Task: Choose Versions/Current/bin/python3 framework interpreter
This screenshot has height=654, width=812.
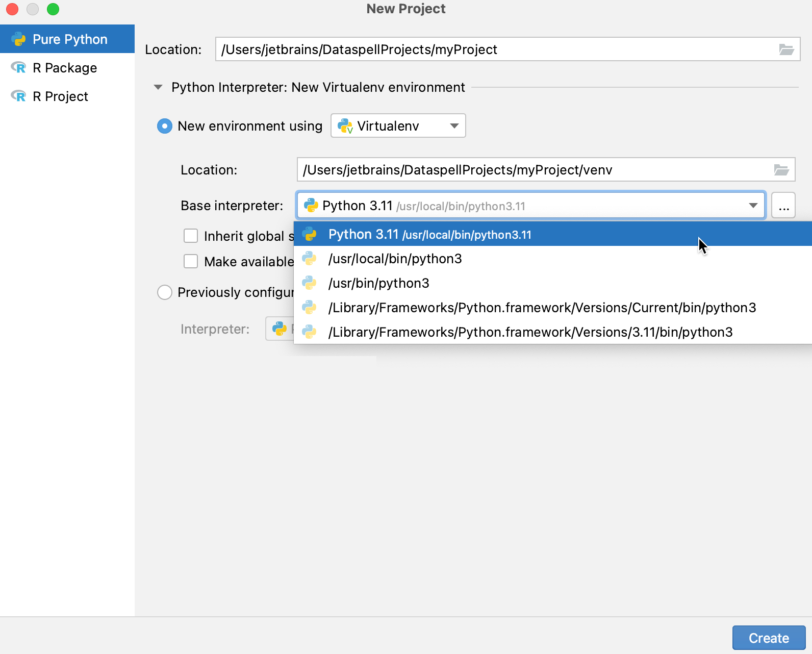Action: (x=553, y=308)
